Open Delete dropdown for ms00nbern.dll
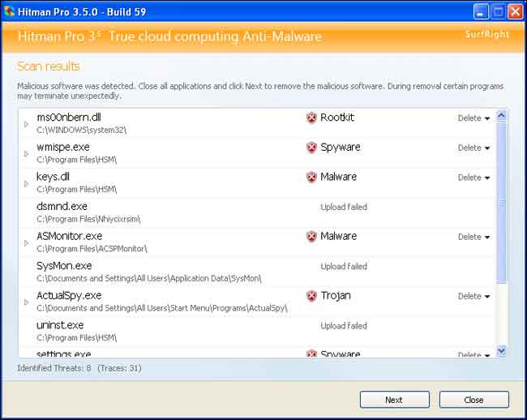The height and width of the screenshot is (420, 527). pos(473,118)
